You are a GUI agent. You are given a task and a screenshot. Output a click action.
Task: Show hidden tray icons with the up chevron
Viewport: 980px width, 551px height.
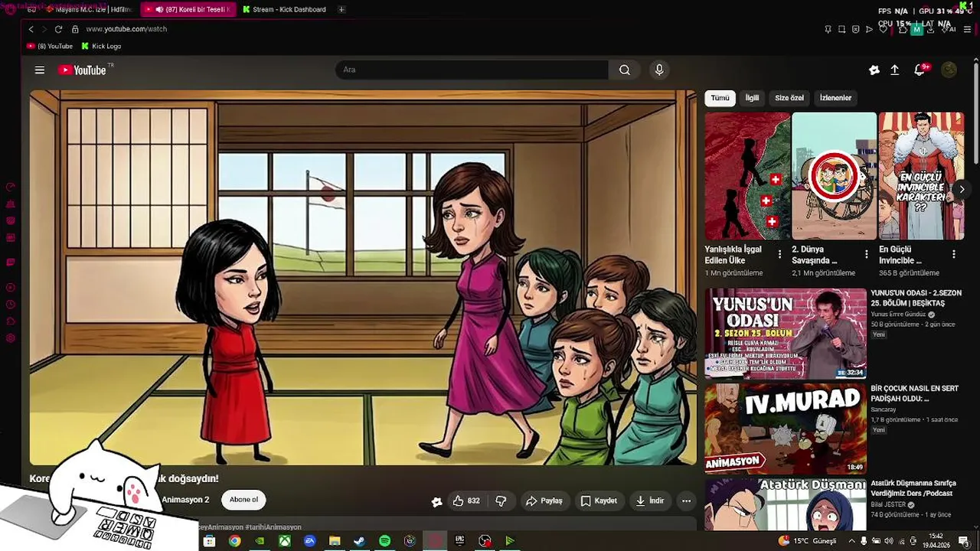point(851,541)
